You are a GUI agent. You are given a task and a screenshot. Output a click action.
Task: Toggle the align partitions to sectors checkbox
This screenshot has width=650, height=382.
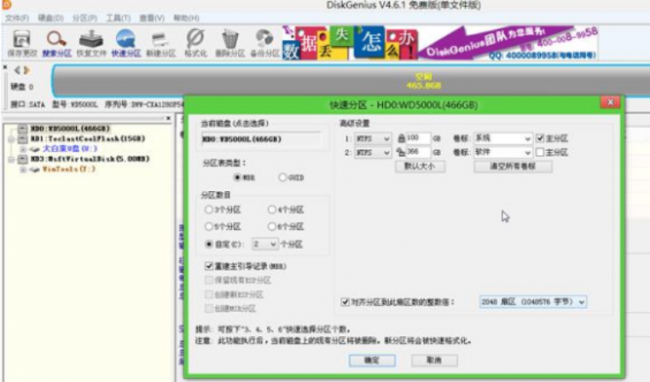345,302
